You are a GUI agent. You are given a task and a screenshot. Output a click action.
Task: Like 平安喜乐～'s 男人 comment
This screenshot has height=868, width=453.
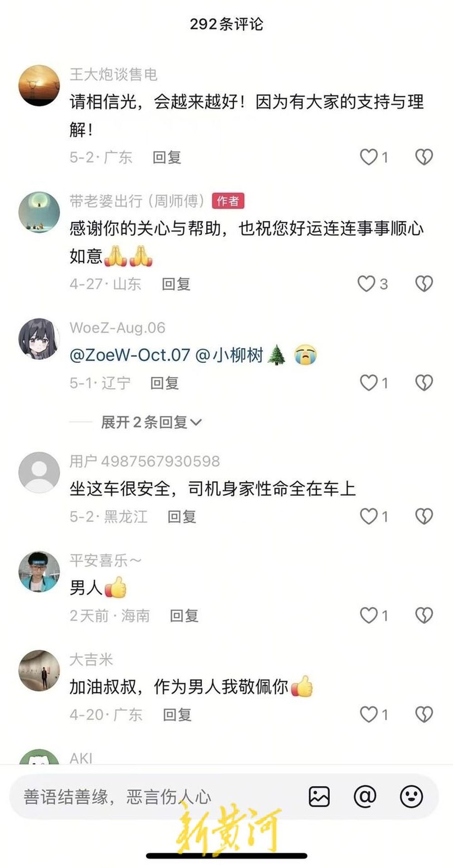click(x=369, y=615)
